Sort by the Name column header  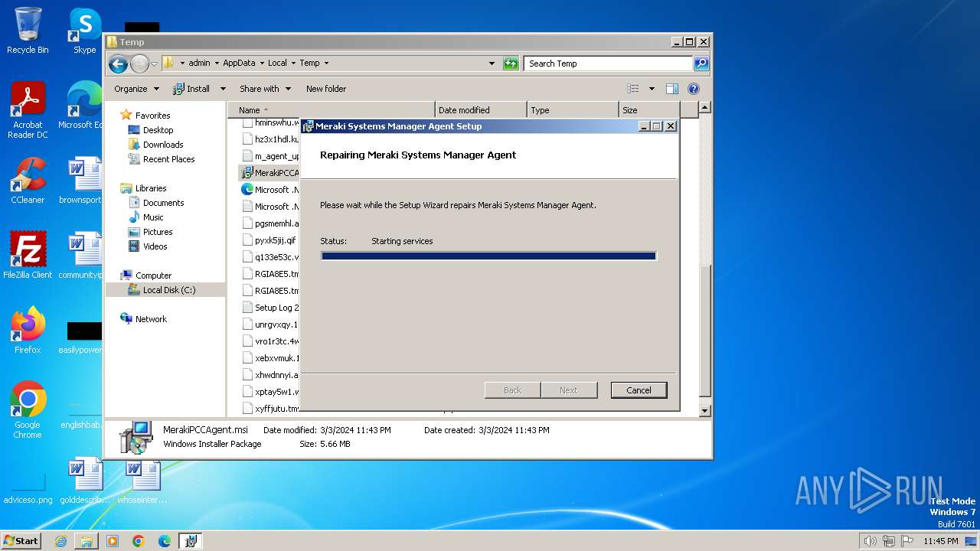point(331,110)
